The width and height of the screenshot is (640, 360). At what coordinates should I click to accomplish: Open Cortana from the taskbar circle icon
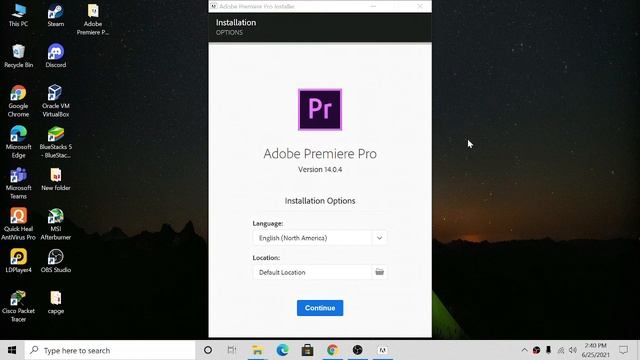(208, 350)
